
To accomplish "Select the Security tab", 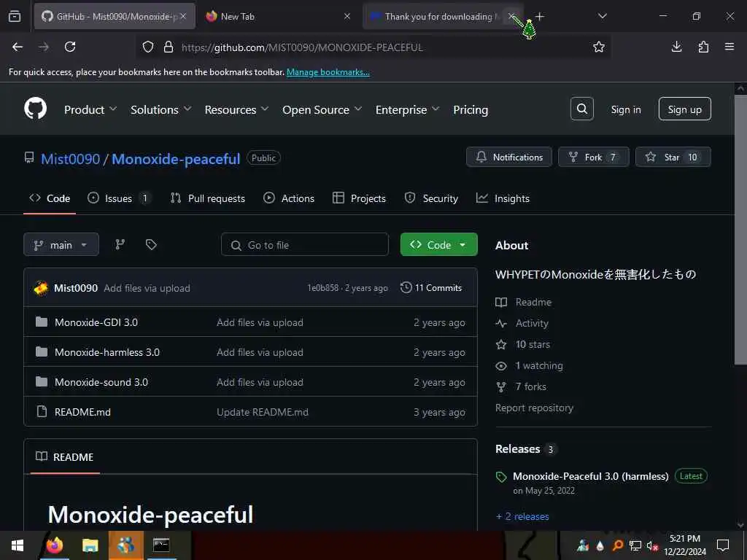I will pos(431,198).
